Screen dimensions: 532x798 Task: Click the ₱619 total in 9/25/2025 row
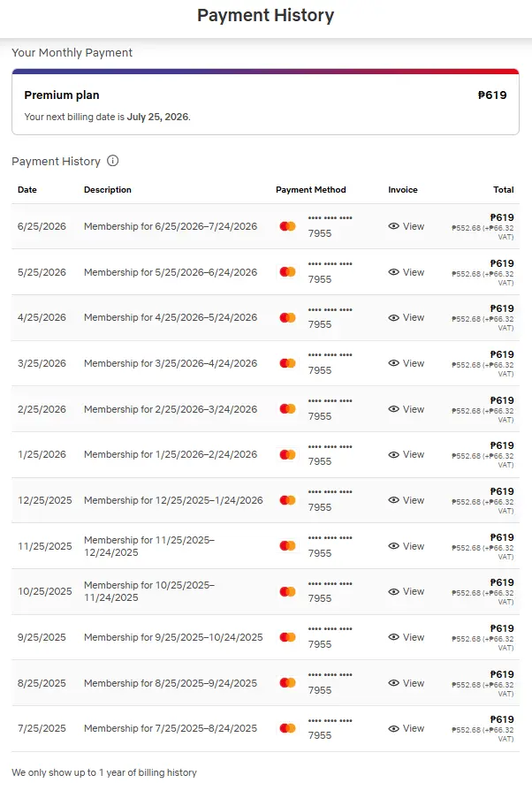[501, 628]
